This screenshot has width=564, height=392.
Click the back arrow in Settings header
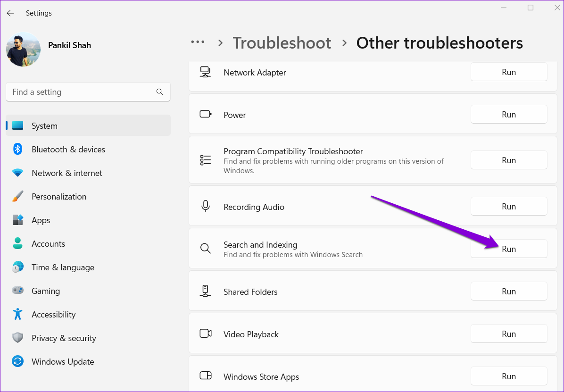point(10,13)
